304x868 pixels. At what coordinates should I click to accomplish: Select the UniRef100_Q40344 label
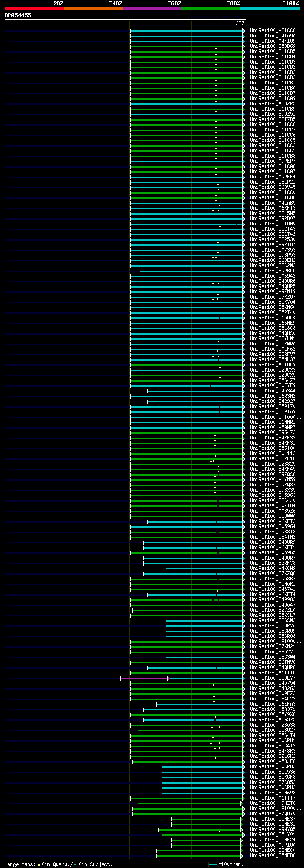point(273,391)
